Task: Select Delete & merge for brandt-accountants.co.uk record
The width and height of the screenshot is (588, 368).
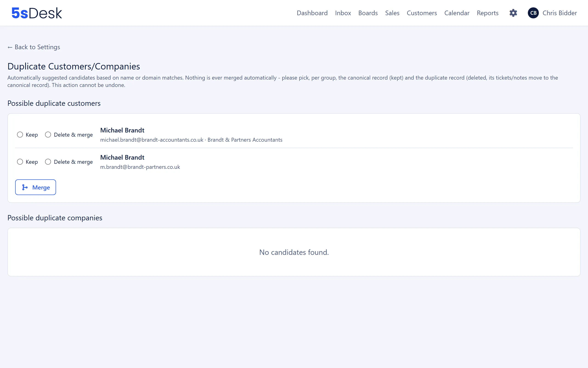Action: point(48,135)
